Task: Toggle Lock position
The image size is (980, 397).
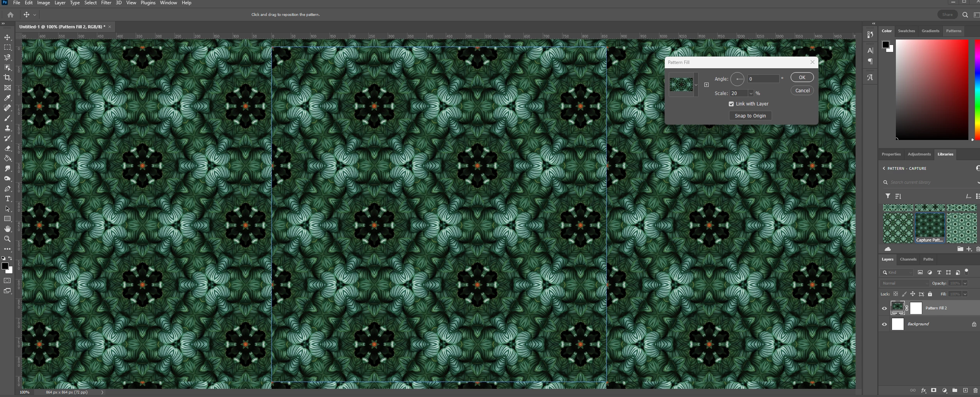Action: click(913, 294)
